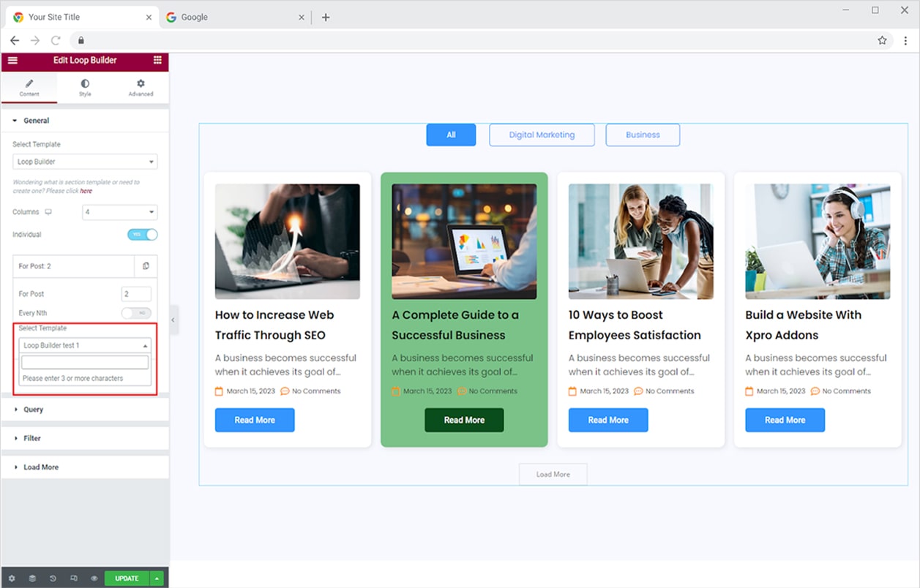Turn off the Individual switch
This screenshot has width=920, height=588.
pyautogui.click(x=143, y=235)
